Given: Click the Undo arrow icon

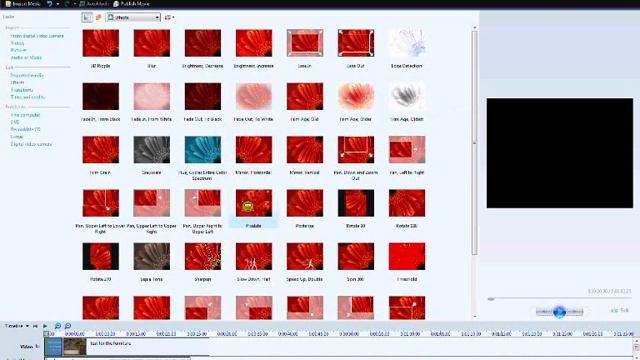Looking at the screenshot, I should 49,4.
